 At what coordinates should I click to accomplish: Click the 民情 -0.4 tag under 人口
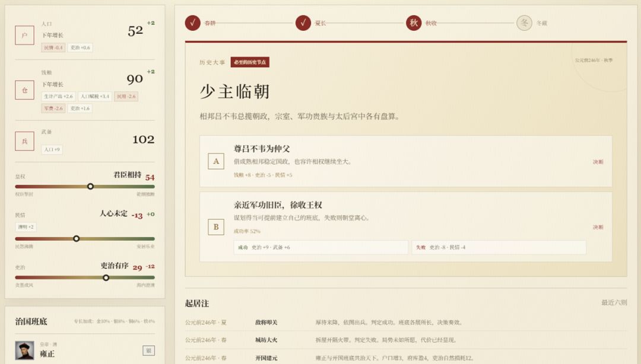(x=53, y=47)
